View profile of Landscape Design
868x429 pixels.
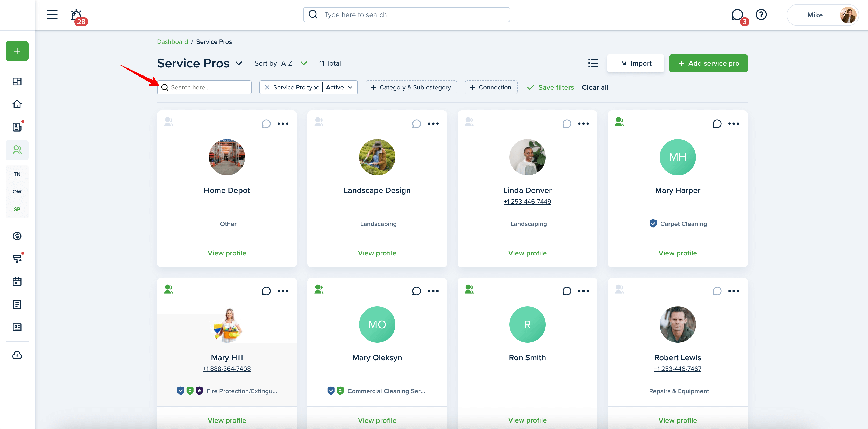point(377,253)
